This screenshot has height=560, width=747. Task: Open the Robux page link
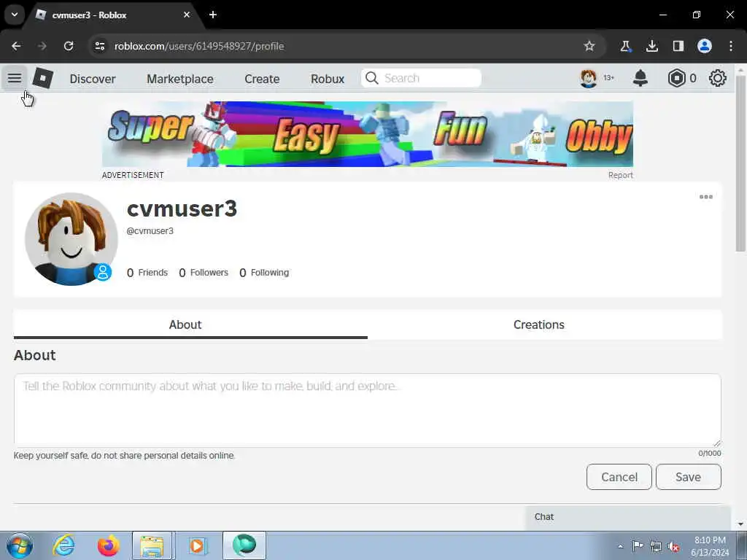[x=328, y=79]
